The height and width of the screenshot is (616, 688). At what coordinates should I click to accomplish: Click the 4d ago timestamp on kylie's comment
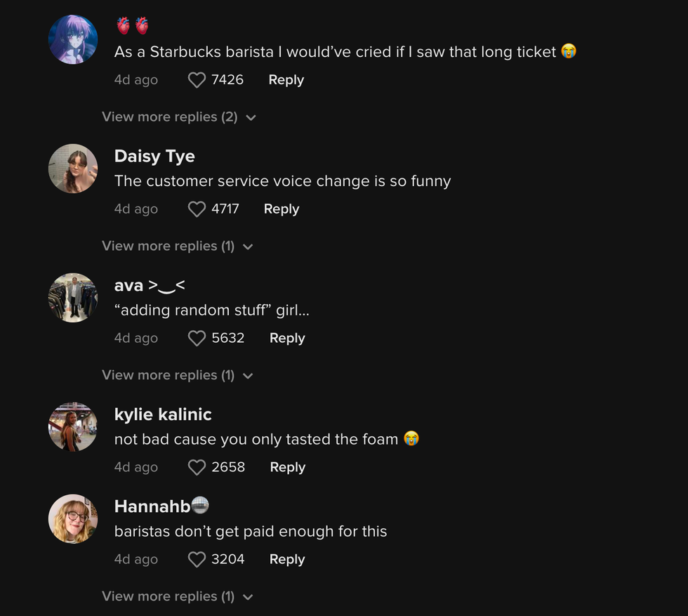click(x=136, y=467)
